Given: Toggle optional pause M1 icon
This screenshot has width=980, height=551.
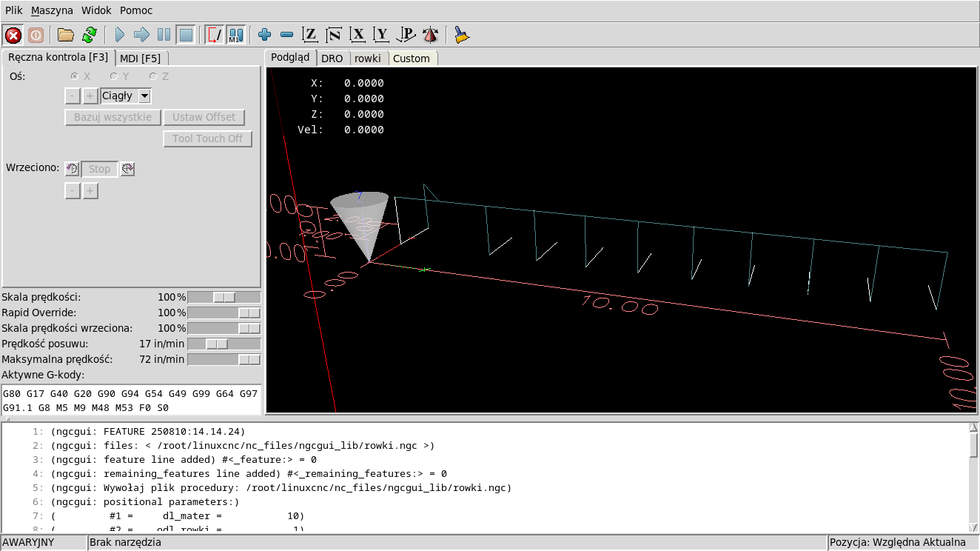Looking at the screenshot, I should pos(236,34).
